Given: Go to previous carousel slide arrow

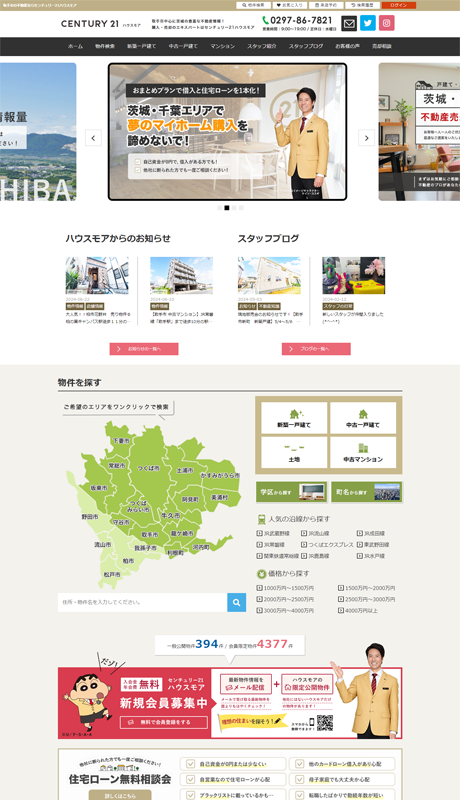Looking at the screenshot, I should [x=93, y=138].
